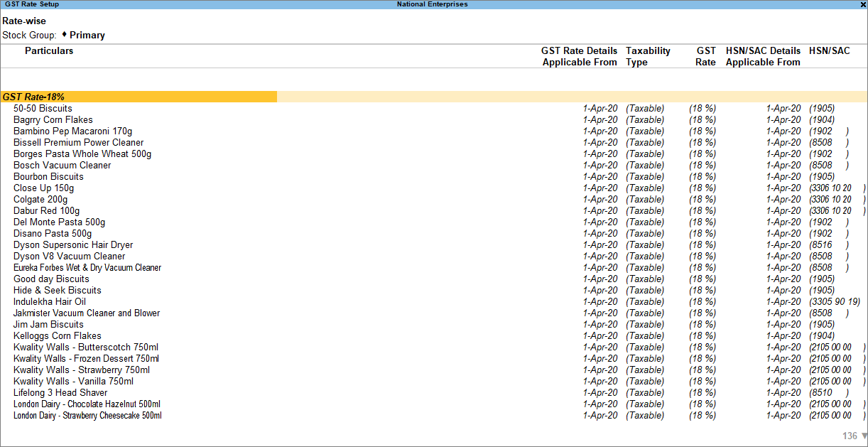Screen dimensions: 868x447
Task: Select London Dairy - Chocolate Hazelnut 500ml
Action: [x=87, y=404]
